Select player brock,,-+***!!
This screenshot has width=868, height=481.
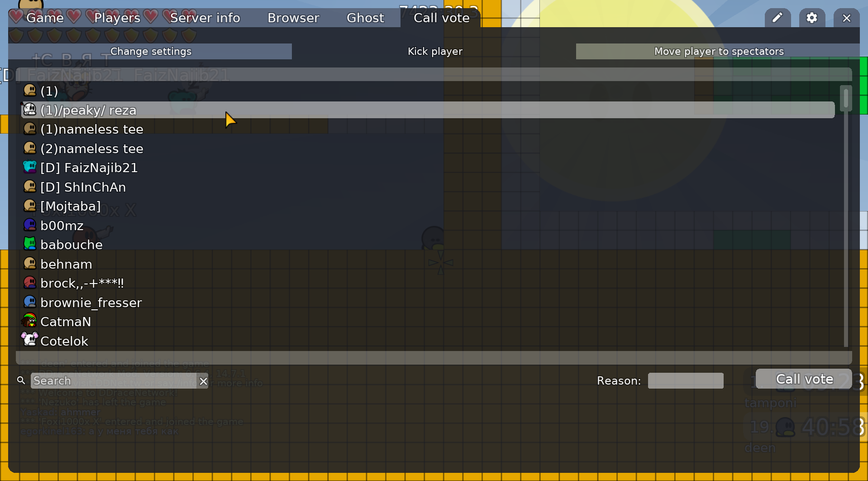[x=428, y=283]
